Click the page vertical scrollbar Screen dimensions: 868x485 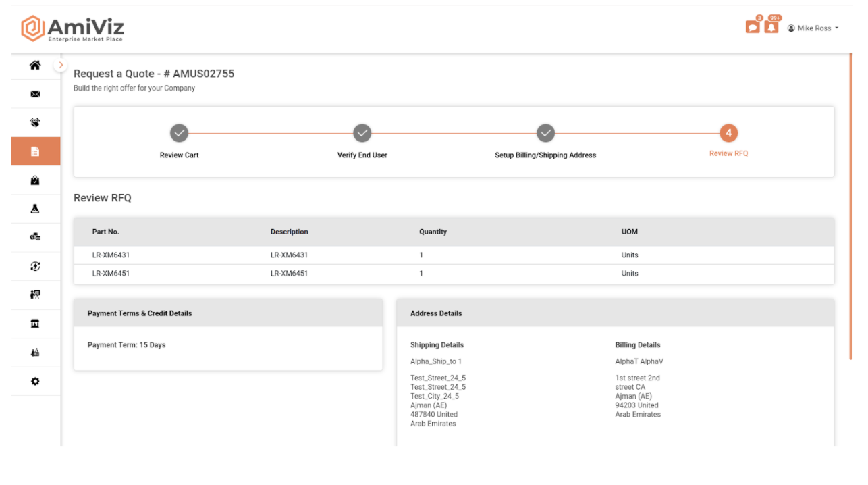pyautogui.click(x=850, y=206)
